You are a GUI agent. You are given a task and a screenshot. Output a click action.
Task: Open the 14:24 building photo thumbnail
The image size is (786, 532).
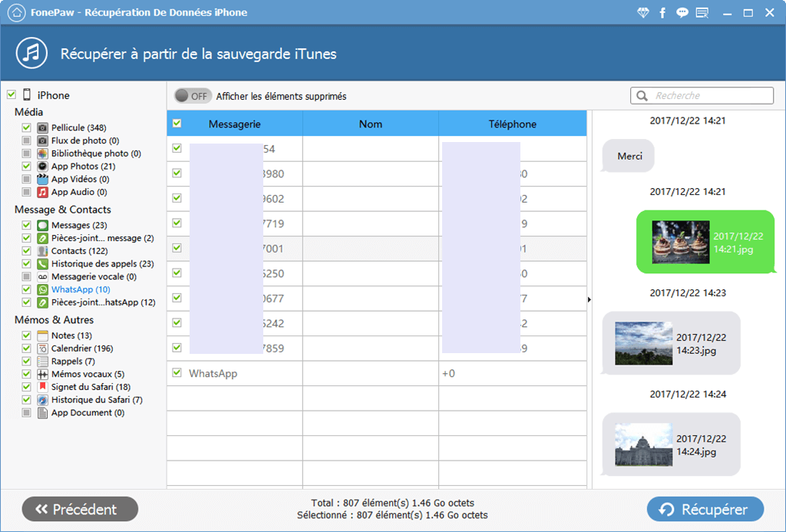[x=644, y=444]
